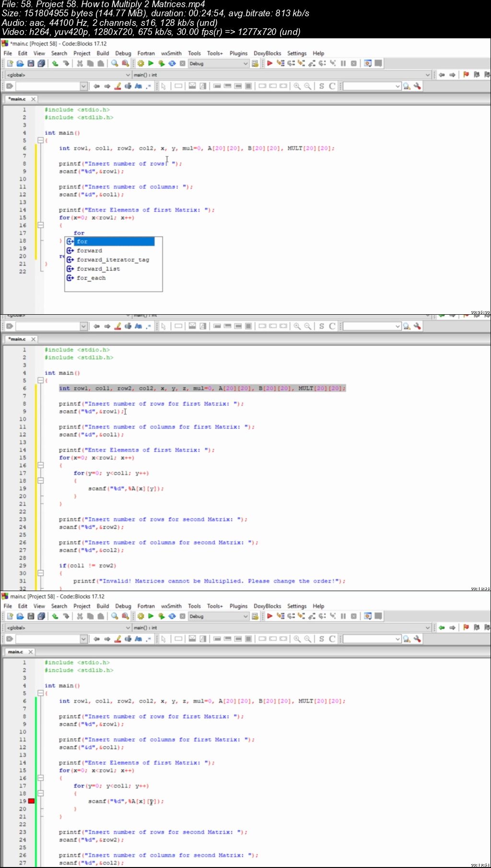Toggle red breakpoint on line 19
Image resolution: width=491 pixels, height=868 pixels.
(x=31, y=801)
